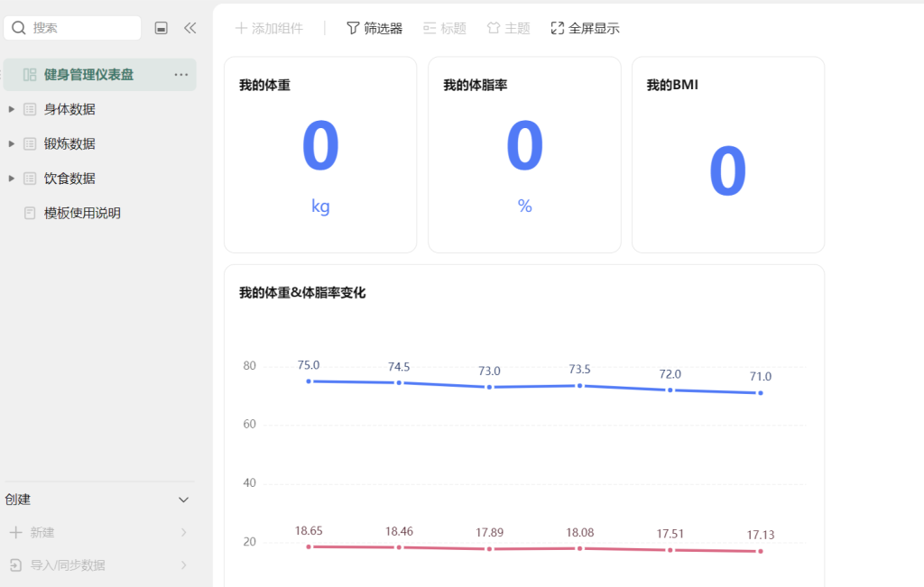Click the % unit label
This screenshot has height=587, width=924.
524,206
